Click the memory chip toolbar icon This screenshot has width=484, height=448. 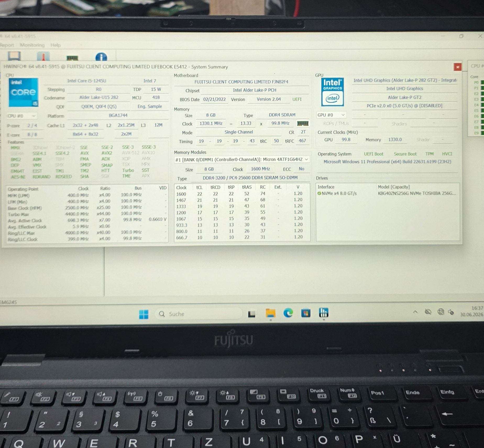pos(72,58)
